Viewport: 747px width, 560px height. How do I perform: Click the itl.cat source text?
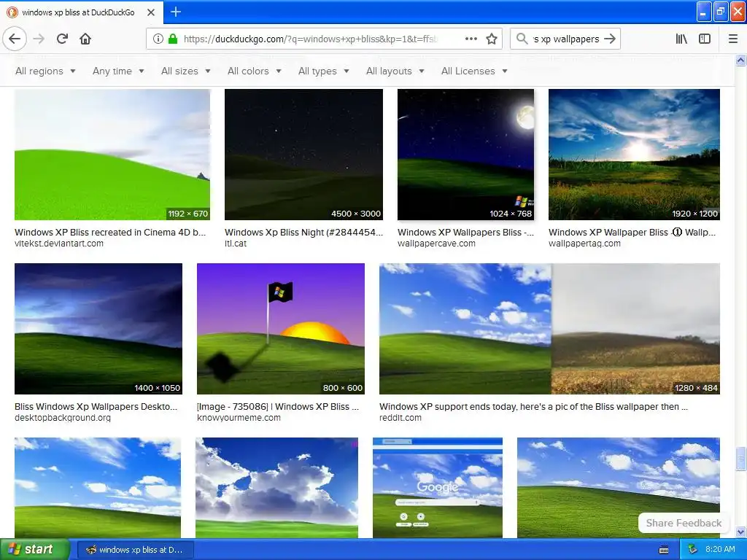click(x=236, y=244)
